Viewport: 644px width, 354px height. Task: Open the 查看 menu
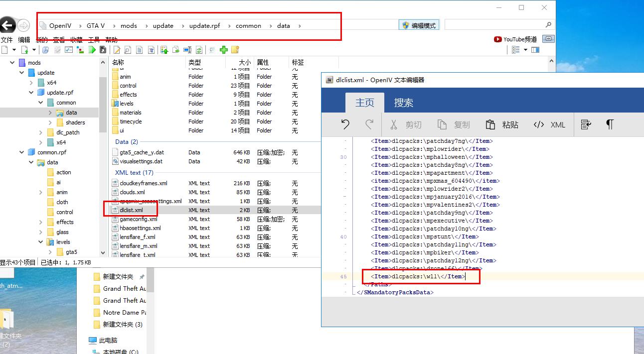pyautogui.click(x=59, y=40)
